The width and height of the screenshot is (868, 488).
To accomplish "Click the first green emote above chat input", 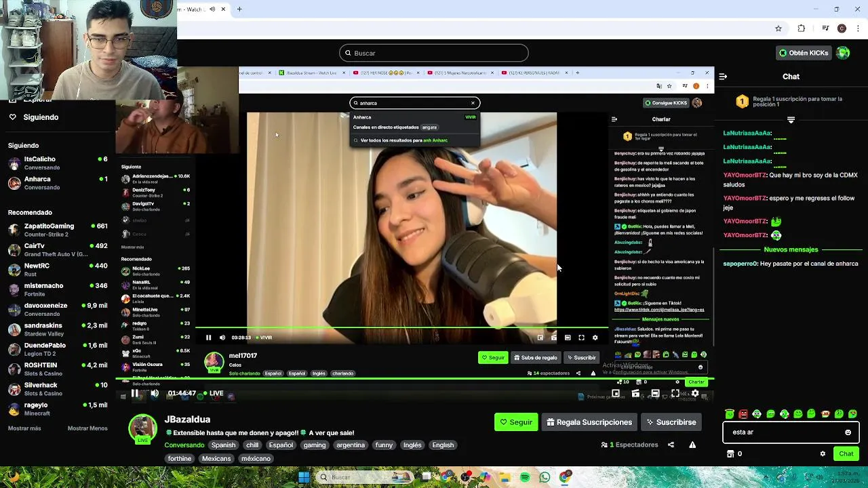I will point(730,414).
